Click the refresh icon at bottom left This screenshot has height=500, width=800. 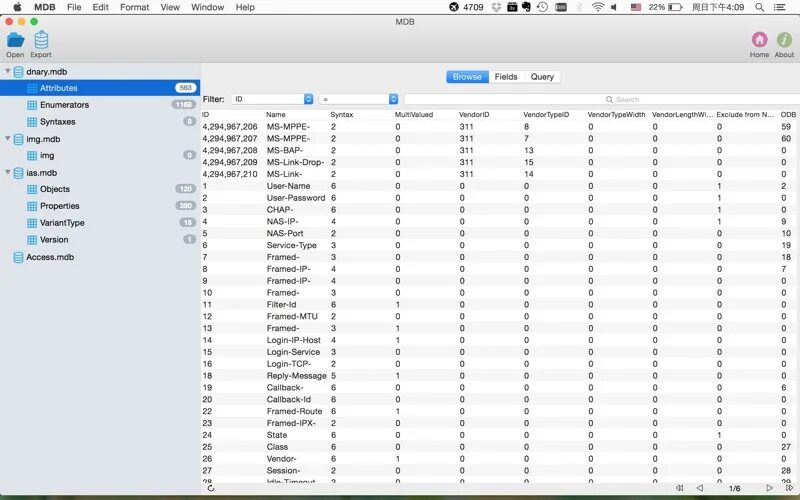pos(211,488)
